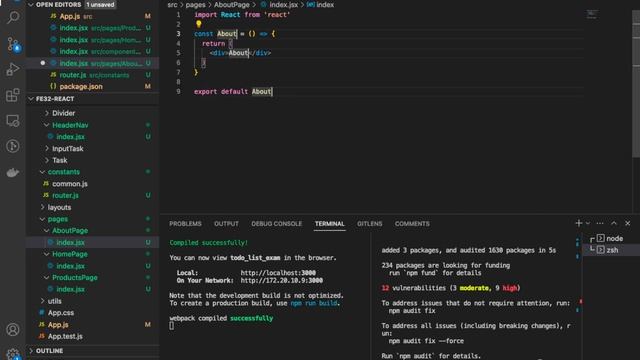Open the Run and Debug view
The height and width of the screenshot is (360, 640).
click(x=13, y=70)
